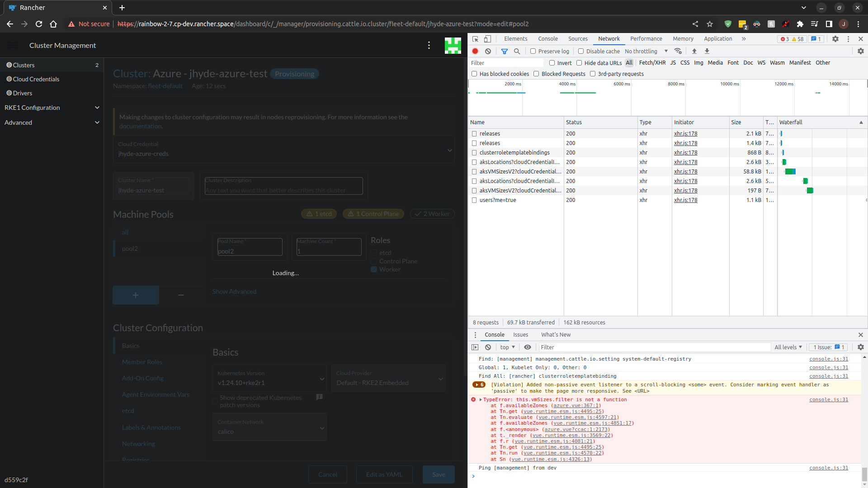868x488 pixels.
Task: Enable the Preserve log checkbox
Action: 533,51
